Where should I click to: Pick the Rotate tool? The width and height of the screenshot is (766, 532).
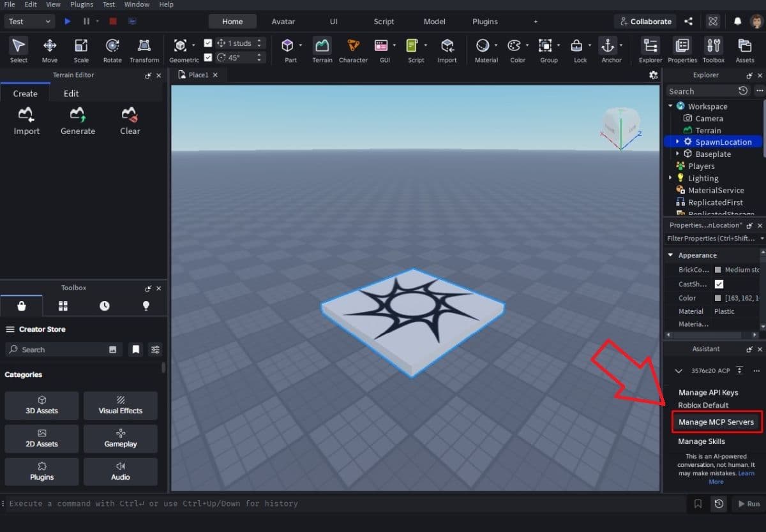pos(112,50)
